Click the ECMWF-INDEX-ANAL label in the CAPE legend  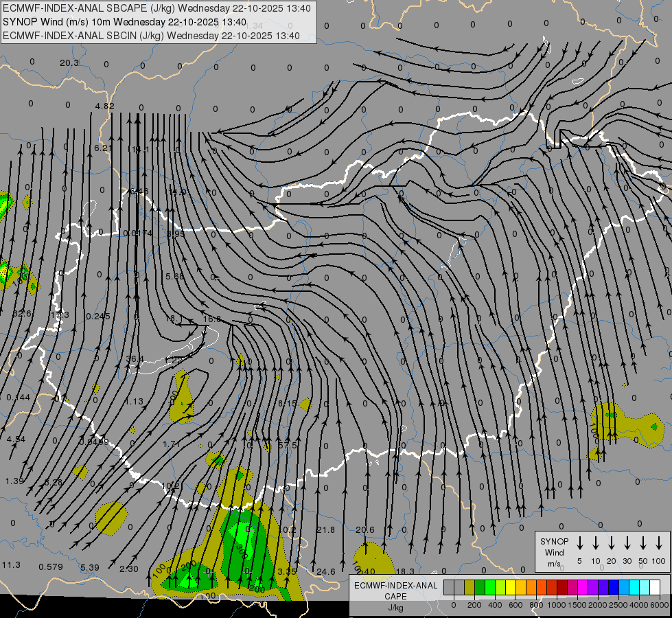(395, 586)
